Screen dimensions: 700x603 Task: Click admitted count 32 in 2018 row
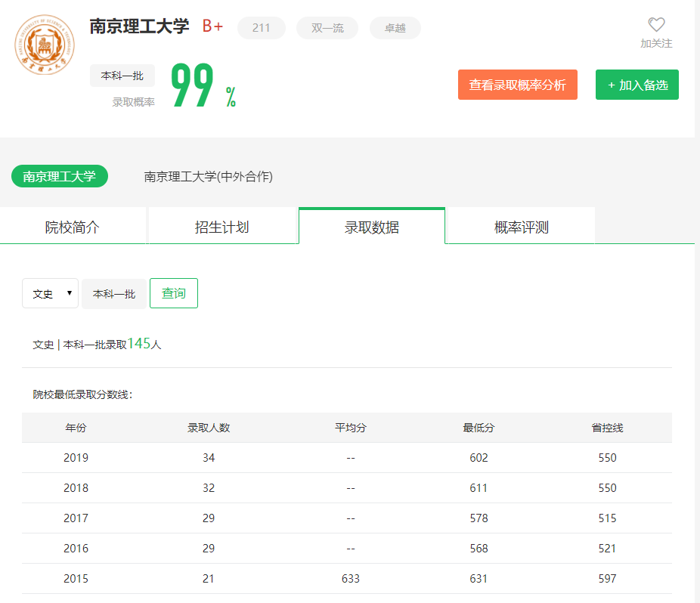[x=209, y=488]
